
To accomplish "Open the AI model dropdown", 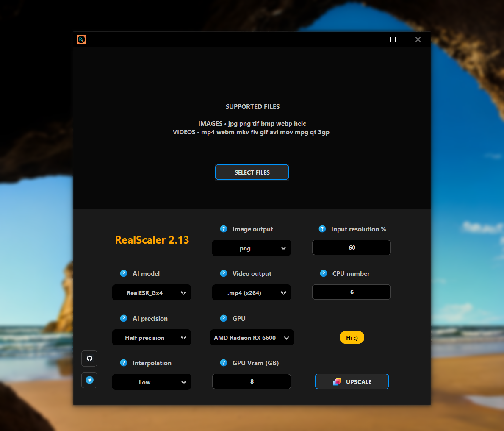I will pyautogui.click(x=151, y=292).
